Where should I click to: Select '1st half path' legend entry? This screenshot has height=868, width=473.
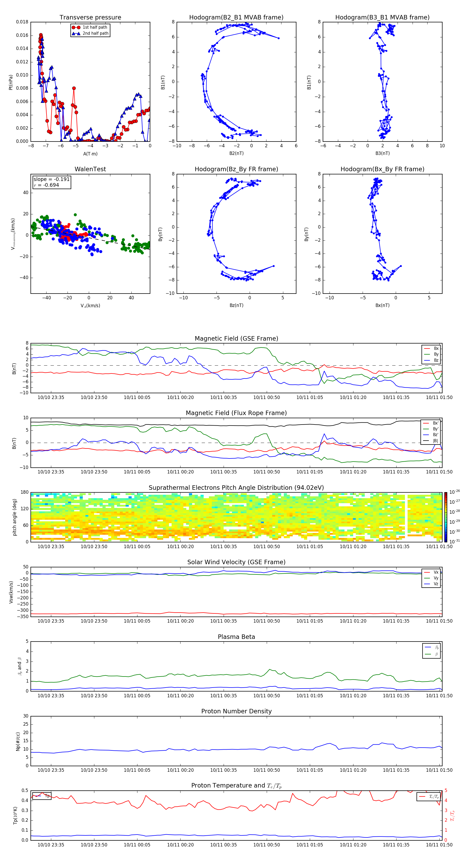[x=90, y=27]
